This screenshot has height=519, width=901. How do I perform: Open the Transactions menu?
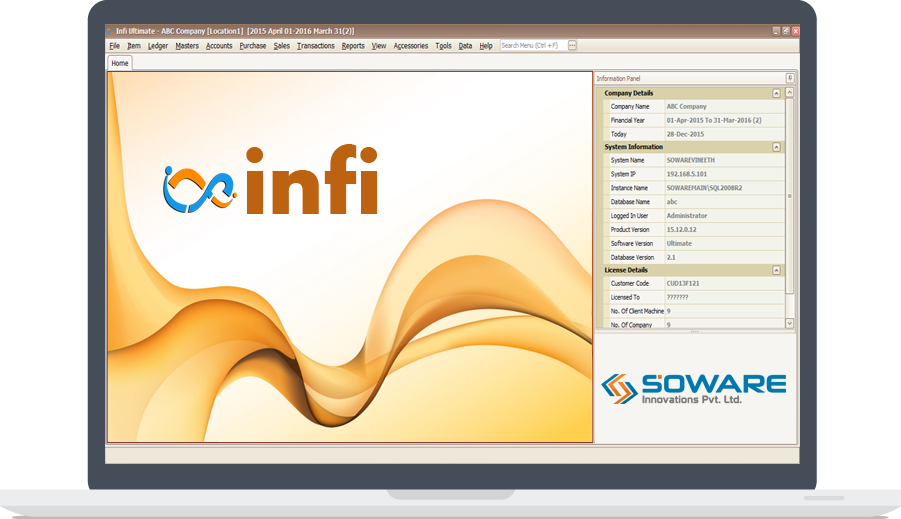click(315, 46)
